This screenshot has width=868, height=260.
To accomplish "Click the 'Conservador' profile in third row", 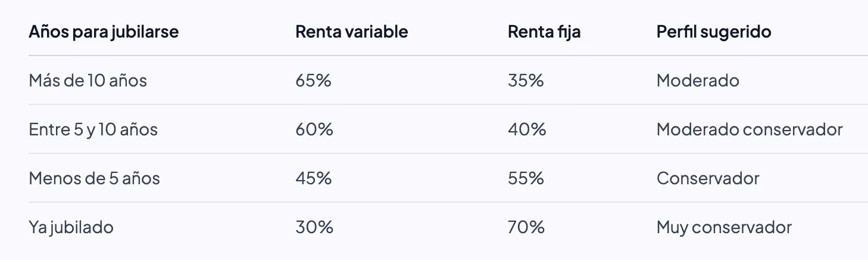I will point(708,178).
